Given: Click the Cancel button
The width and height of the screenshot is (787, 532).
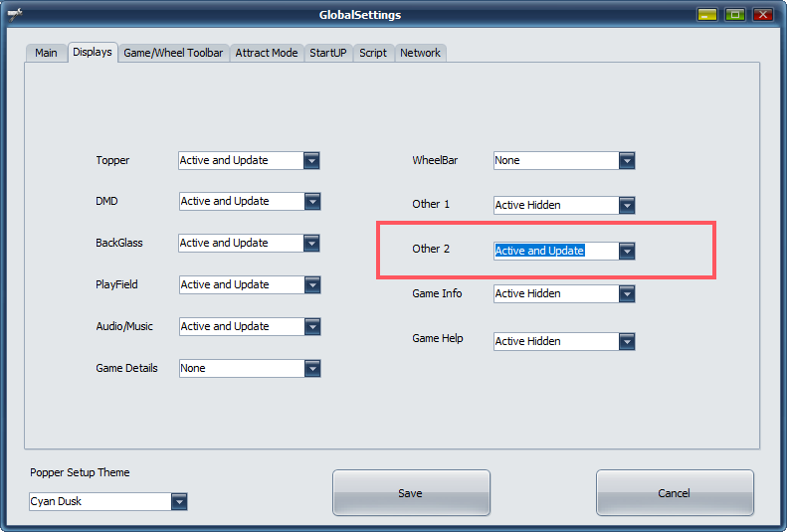Looking at the screenshot, I should pos(674,493).
